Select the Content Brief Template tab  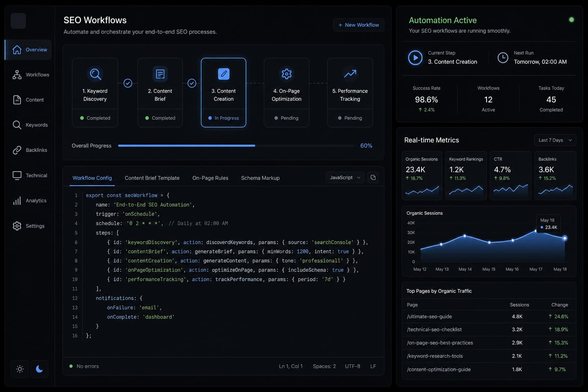pyautogui.click(x=152, y=178)
